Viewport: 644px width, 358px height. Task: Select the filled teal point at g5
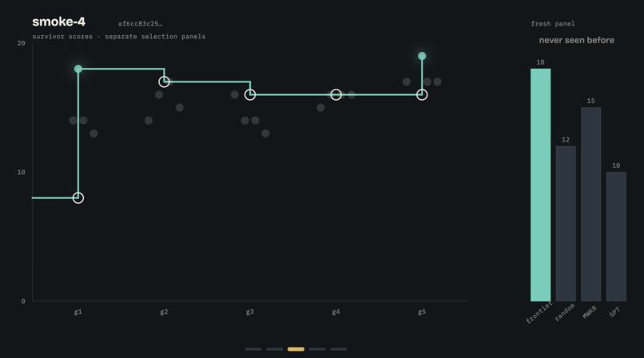[x=422, y=56]
